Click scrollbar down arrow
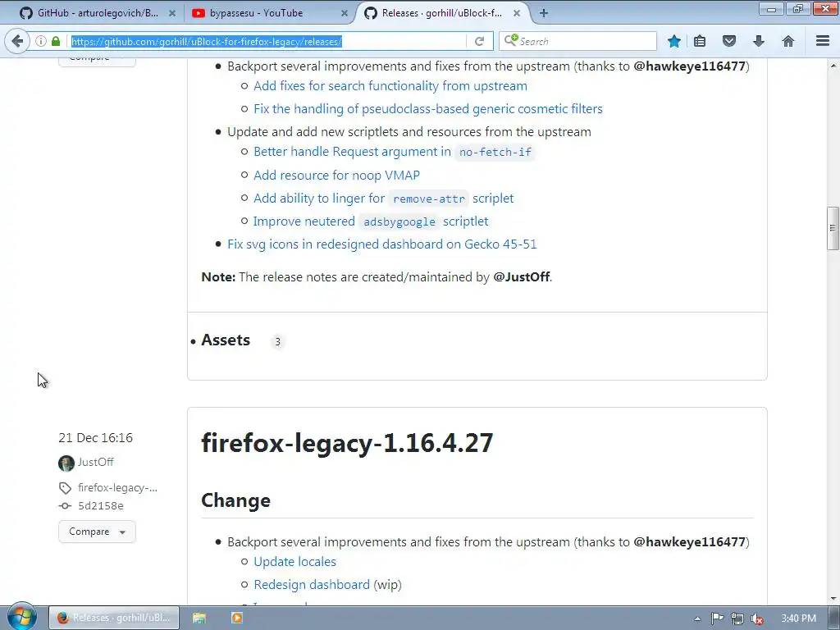This screenshot has width=840, height=630. [x=833, y=598]
